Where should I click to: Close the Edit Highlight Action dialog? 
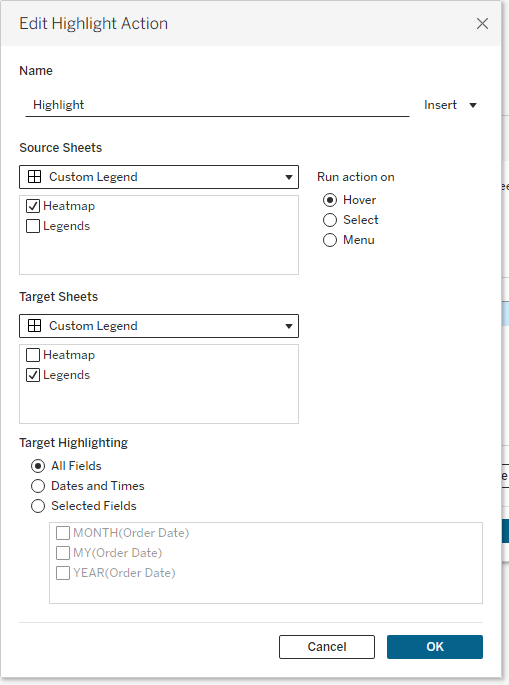pyautogui.click(x=482, y=24)
